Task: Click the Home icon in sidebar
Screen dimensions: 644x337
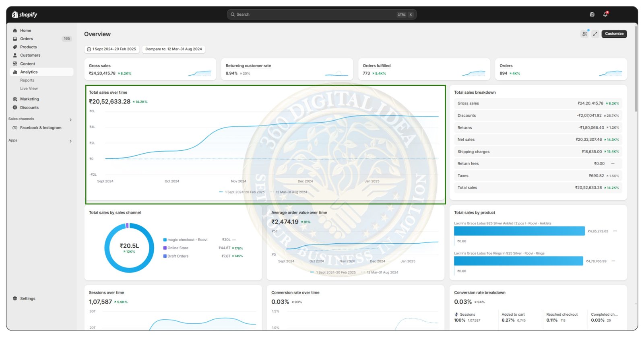Action: (15, 31)
